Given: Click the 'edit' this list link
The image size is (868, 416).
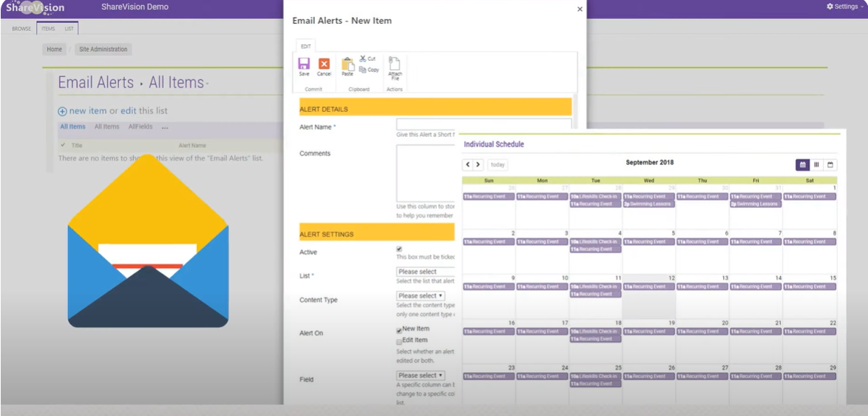Looking at the screenshot, I should [129, 111].
